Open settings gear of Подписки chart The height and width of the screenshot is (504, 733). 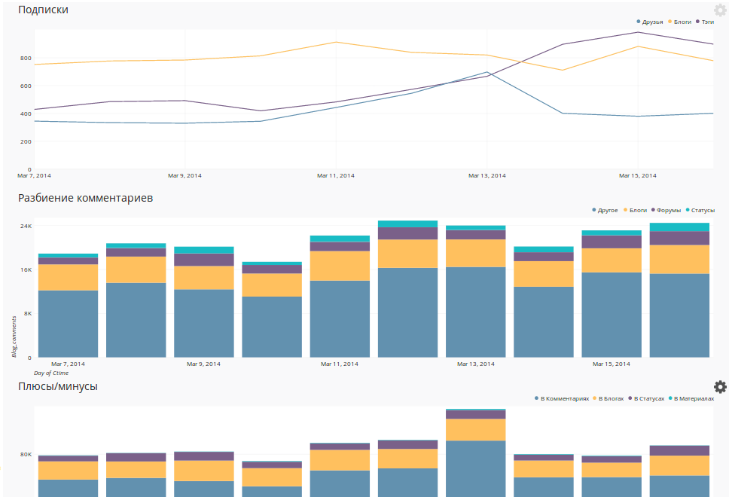pos(720,10)
